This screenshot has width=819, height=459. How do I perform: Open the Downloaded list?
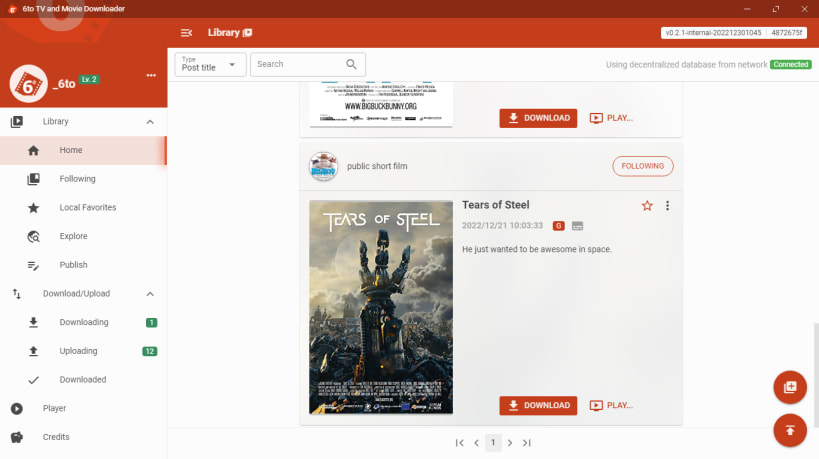(84, 380)
